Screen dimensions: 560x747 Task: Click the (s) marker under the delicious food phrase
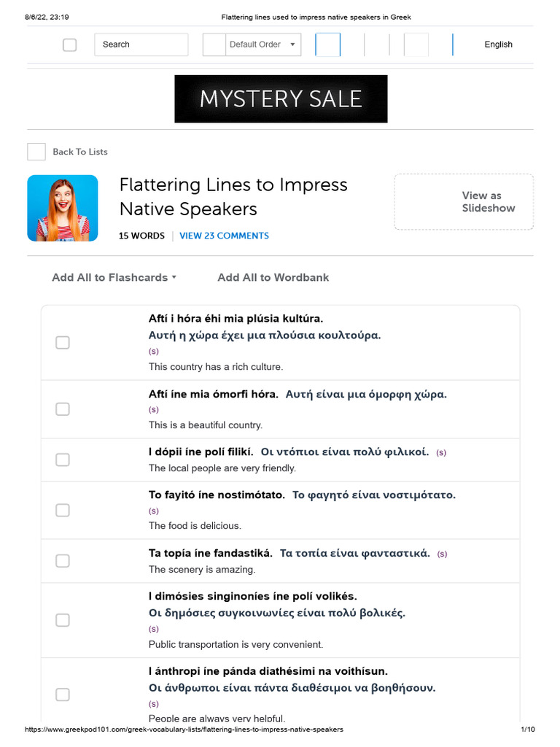tap(153, 511)
